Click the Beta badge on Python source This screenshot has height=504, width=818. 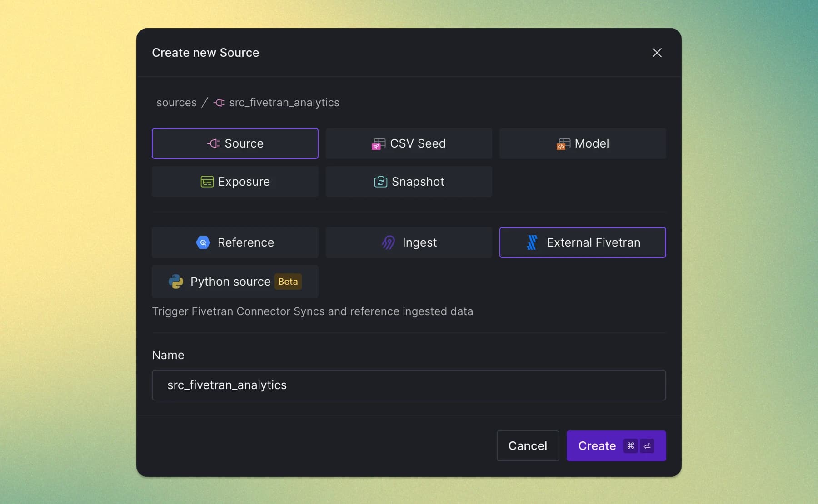(288, 282)
